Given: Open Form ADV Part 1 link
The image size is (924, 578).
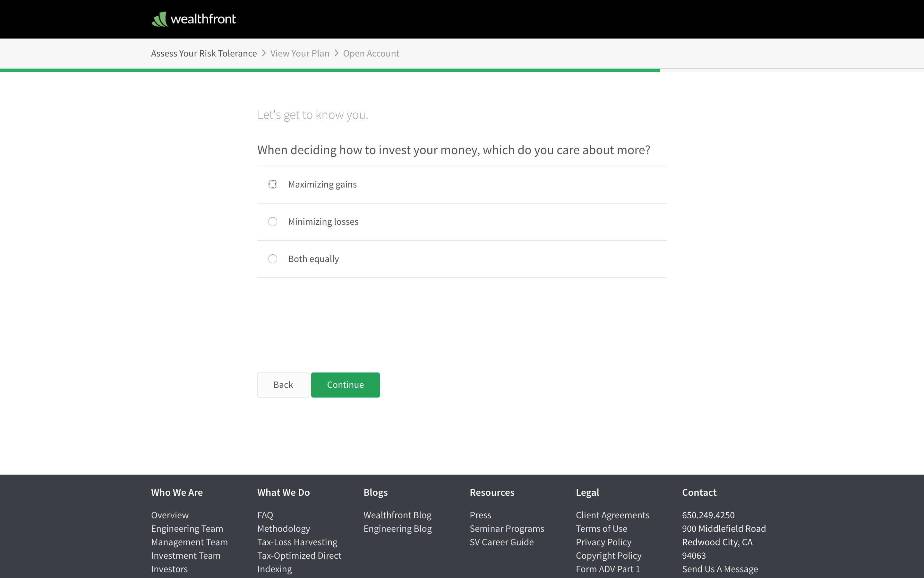Looking at the screenshot, I should coord(608,569).
